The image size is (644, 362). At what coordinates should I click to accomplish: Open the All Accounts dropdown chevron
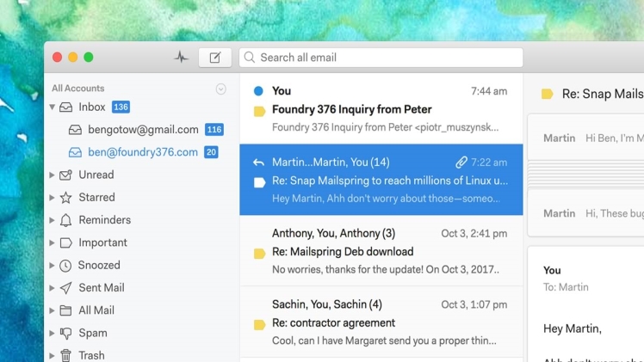pyautogui.click(x=221, y=89)
